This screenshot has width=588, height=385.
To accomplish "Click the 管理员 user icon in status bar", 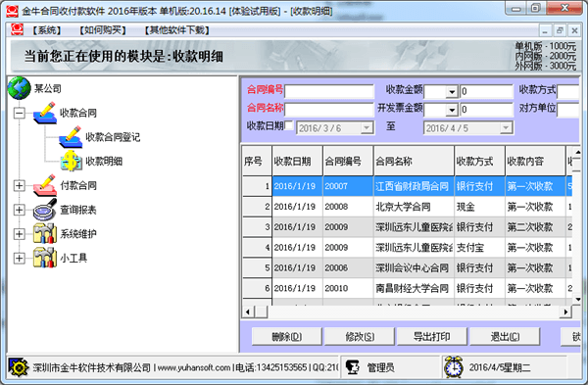I will click(x=353, y=367).
